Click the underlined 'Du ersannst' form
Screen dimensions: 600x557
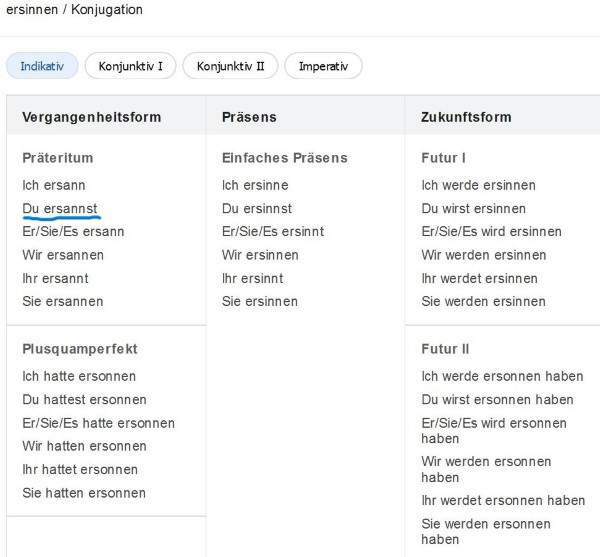tap(60, 208)
